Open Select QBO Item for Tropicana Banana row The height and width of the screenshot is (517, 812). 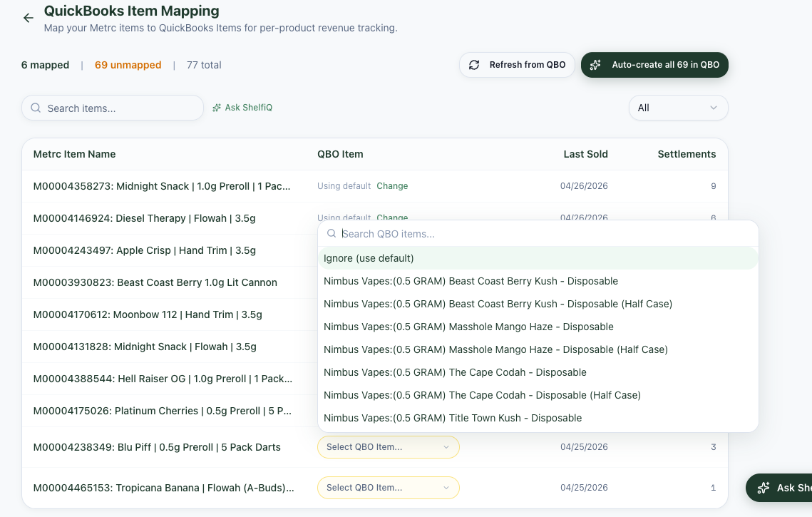(388, 487)
